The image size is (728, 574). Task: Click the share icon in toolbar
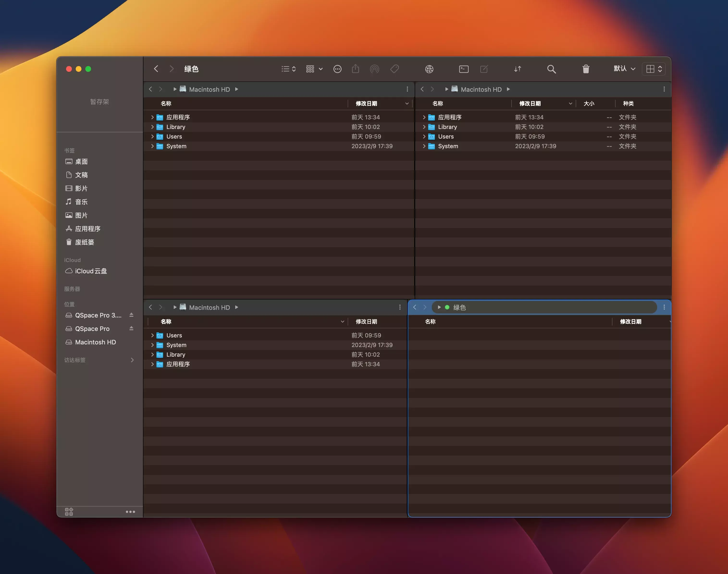click(x=355, y=69)
